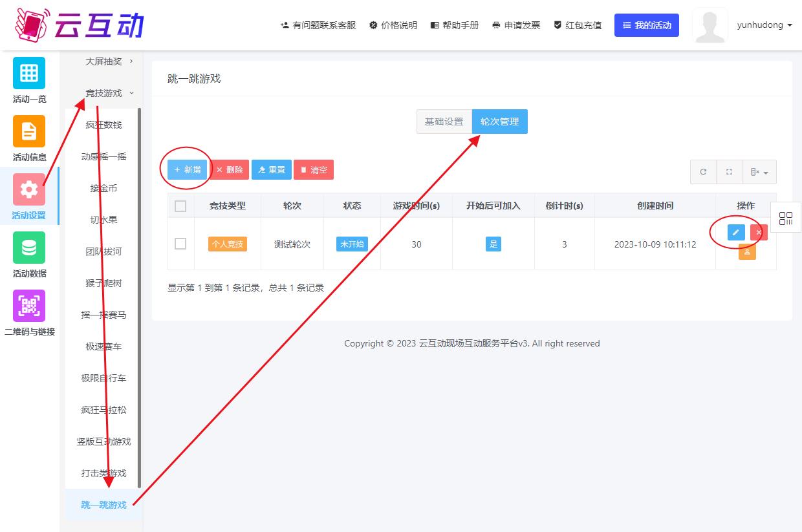This screenshot has width=802, height=532.
Task: Select 打击类游戏 in the sidebar
Action: click(103, 473)
